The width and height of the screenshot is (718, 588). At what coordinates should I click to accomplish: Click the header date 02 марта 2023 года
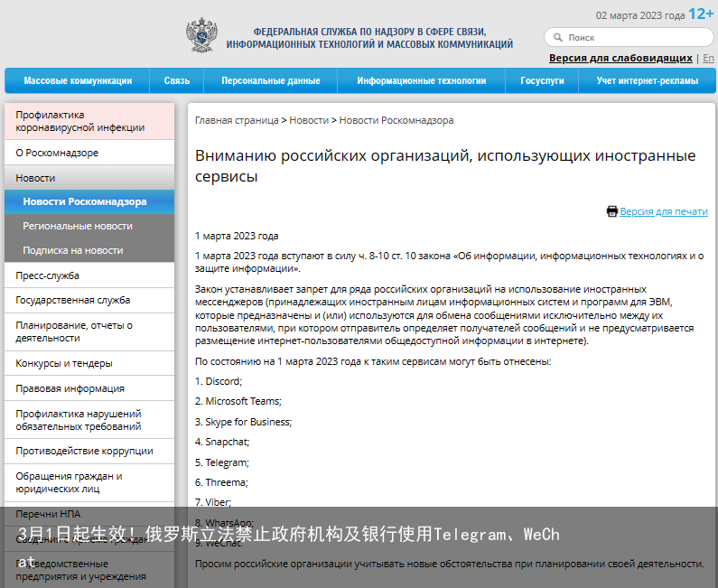[640, 15]
